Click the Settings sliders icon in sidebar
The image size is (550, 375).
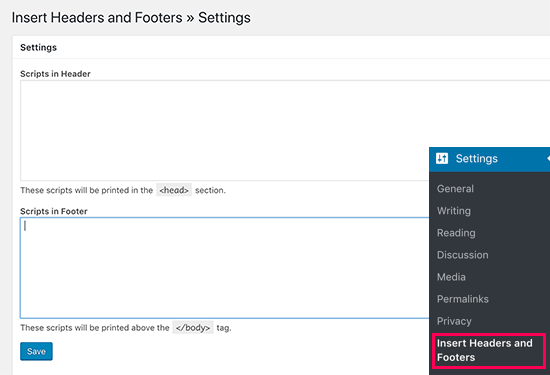(x=442, y=159)
